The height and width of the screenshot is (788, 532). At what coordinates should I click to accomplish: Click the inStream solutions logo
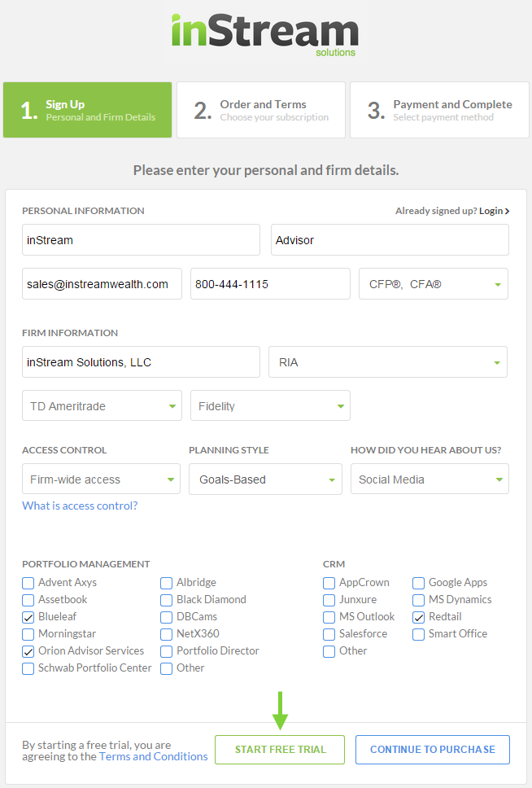(264, 35)
